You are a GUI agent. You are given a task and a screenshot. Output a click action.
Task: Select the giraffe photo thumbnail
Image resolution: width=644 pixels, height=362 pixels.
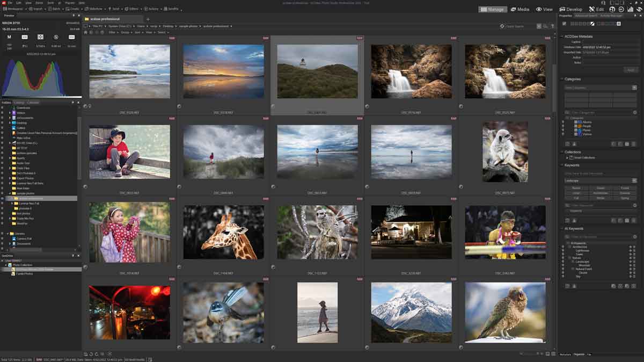(x=223, y=232)
